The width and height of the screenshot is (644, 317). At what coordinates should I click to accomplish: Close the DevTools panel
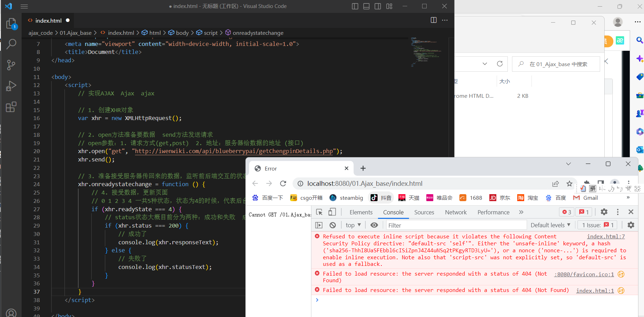631,212
